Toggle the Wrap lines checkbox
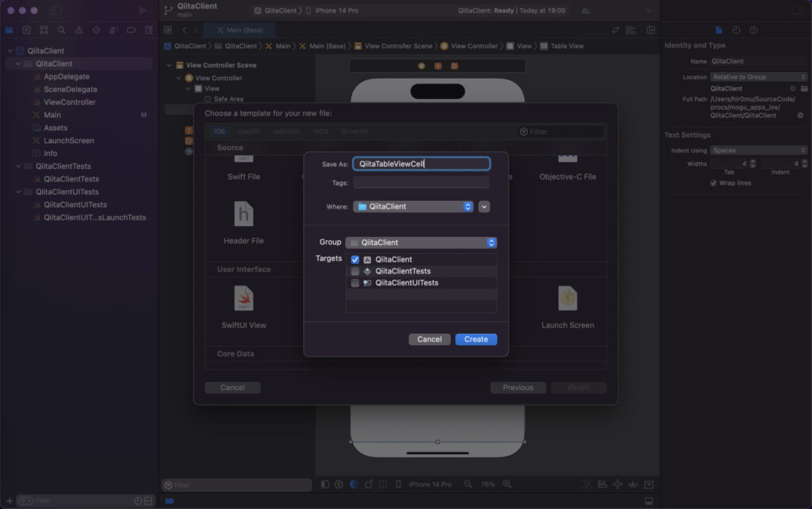The image size is (812, 509). [x=713, y=183]
